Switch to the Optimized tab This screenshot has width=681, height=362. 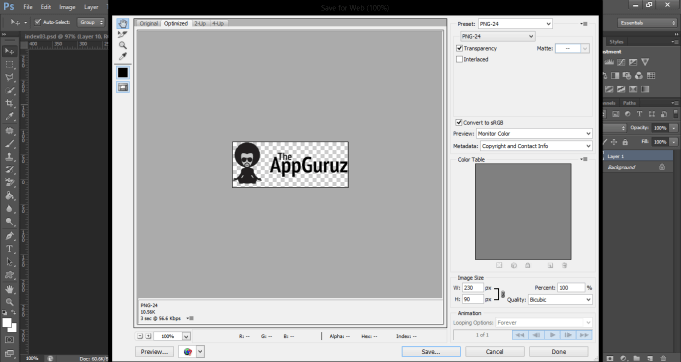coord(176,23)
